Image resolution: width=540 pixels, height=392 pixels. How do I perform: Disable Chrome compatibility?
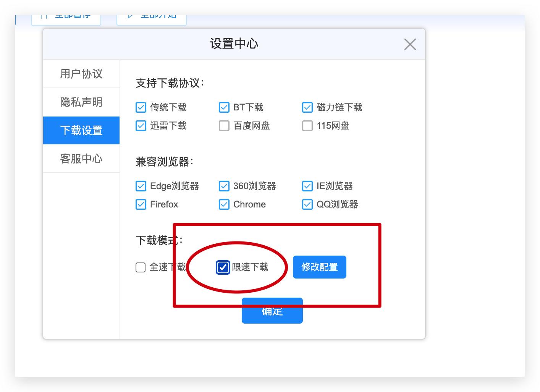coord(224,204)
